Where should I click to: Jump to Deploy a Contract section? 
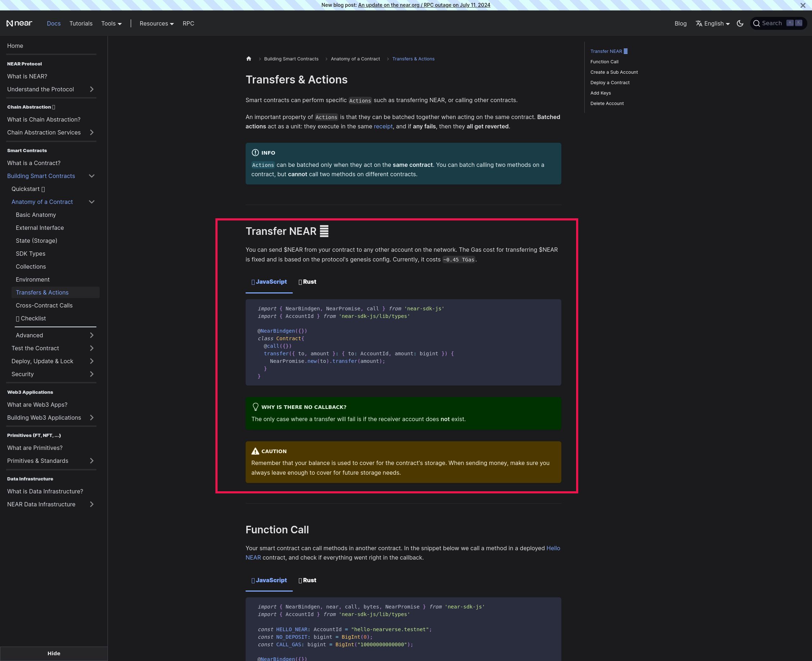click(x=610, y=83)
